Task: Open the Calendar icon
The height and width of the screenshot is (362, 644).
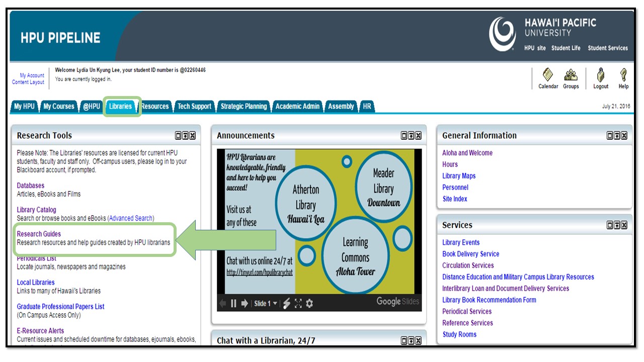Action: coord(548,75)
